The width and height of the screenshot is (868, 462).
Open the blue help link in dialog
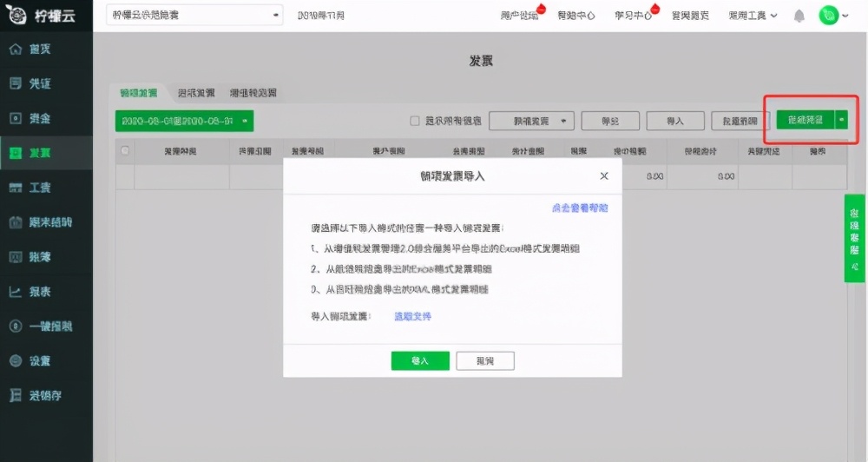[x=580, y=208]
